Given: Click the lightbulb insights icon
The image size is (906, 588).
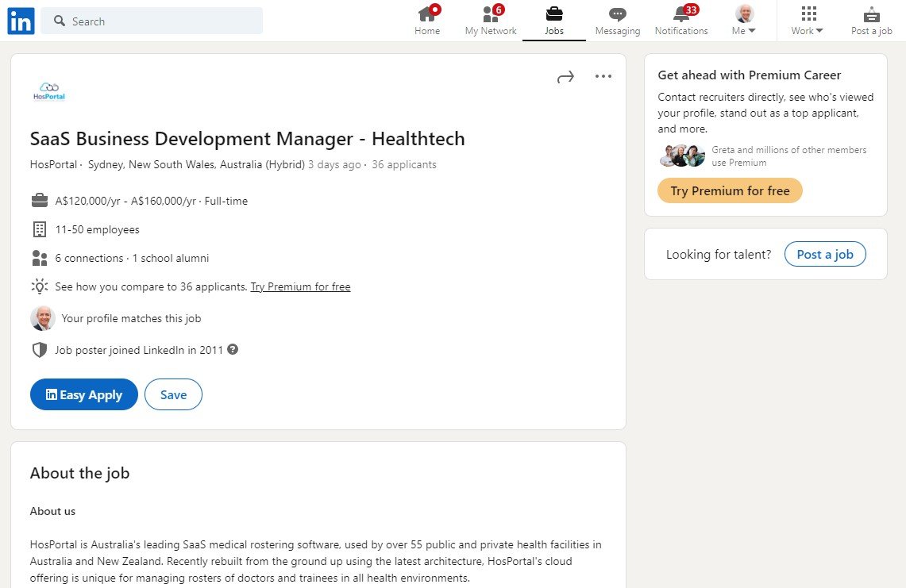Looking at the screenshot, I should [39, 286].
